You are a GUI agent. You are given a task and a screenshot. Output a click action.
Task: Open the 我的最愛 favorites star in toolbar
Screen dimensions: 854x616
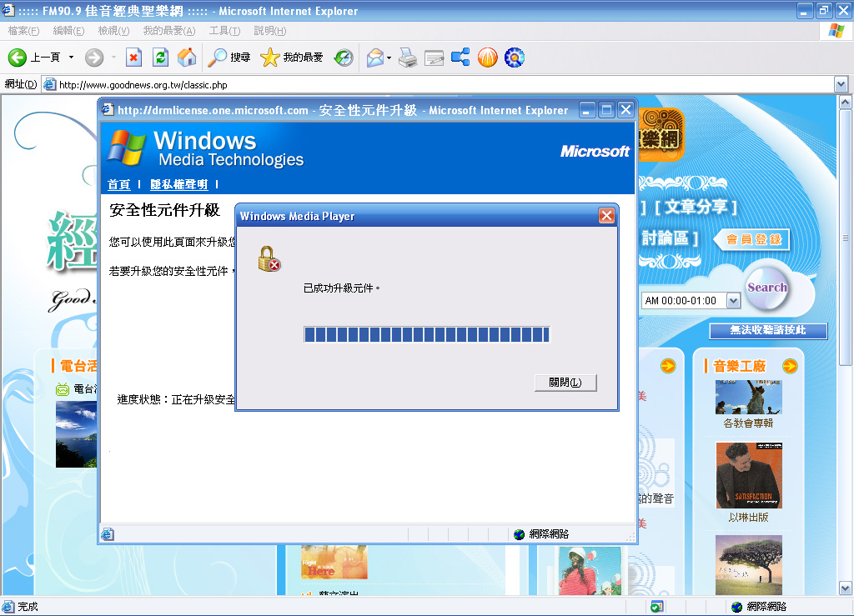pos(291,58)
